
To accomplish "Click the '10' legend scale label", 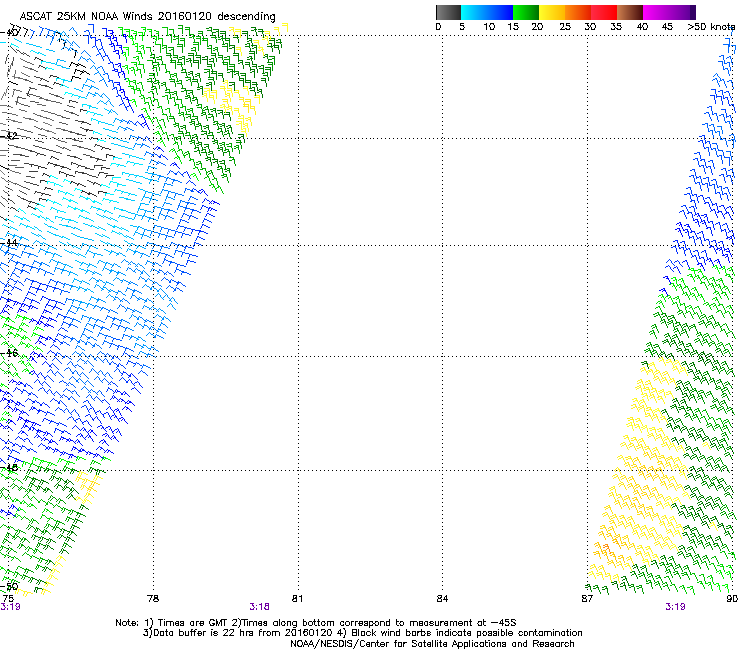I will (x=489, y=27).
